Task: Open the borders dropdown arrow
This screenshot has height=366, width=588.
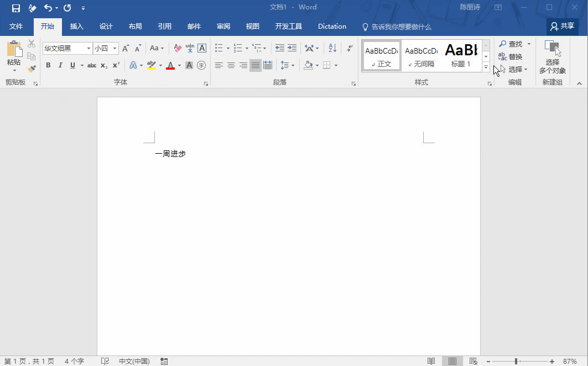Action: [x=336, y=66]
